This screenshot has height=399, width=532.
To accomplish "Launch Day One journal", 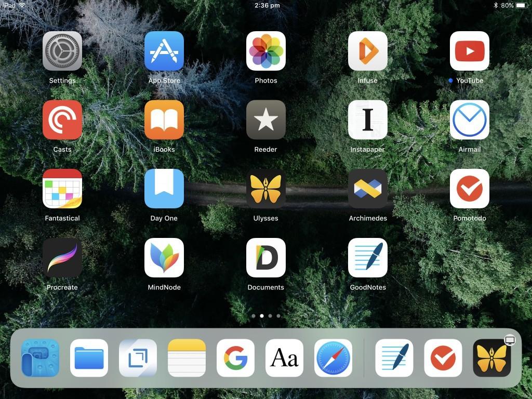I will 164,189.
